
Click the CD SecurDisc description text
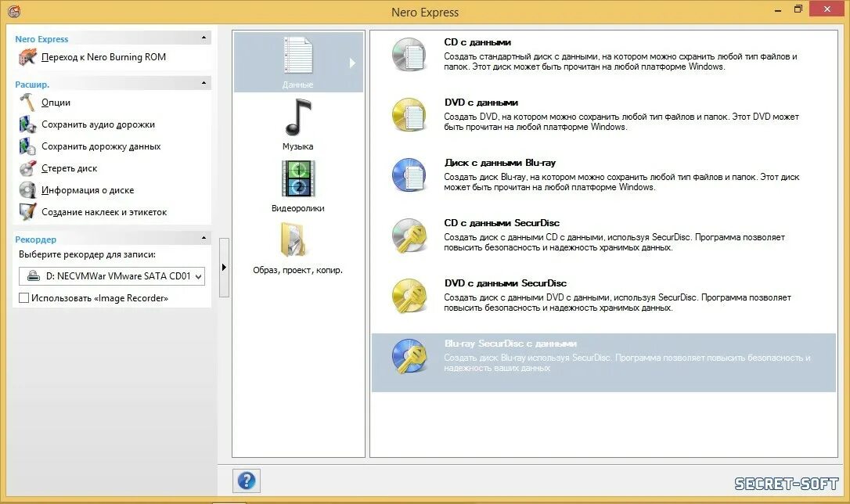(x=614, y=243)
